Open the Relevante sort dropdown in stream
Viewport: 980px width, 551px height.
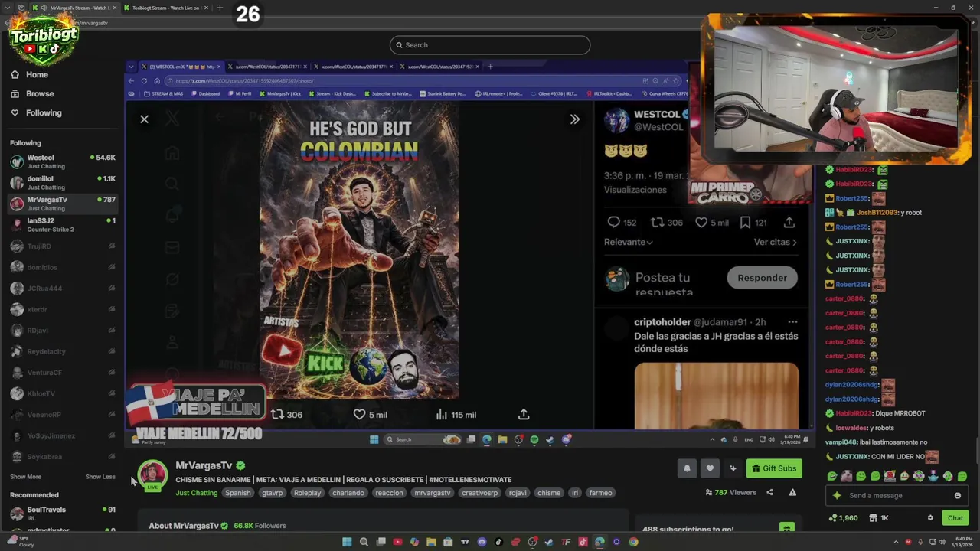click(628, 242)
